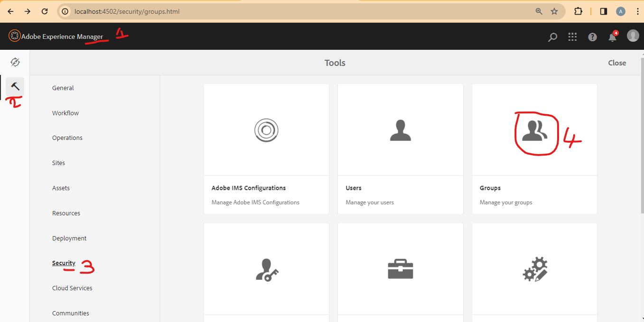The image size is (644, 322).
Task: Open the solutions switcher grid icon
Action: 572,36
